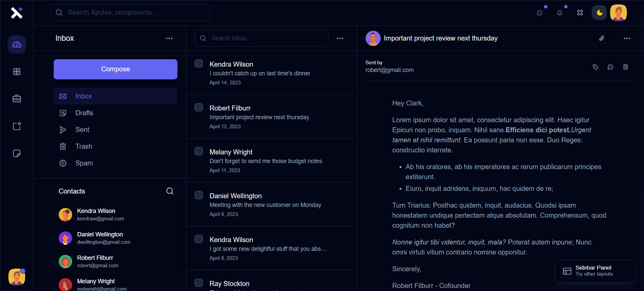The image size is (644, 291).
Task: Open the apps grid icon in top bar
Action: tap(580, 13)
